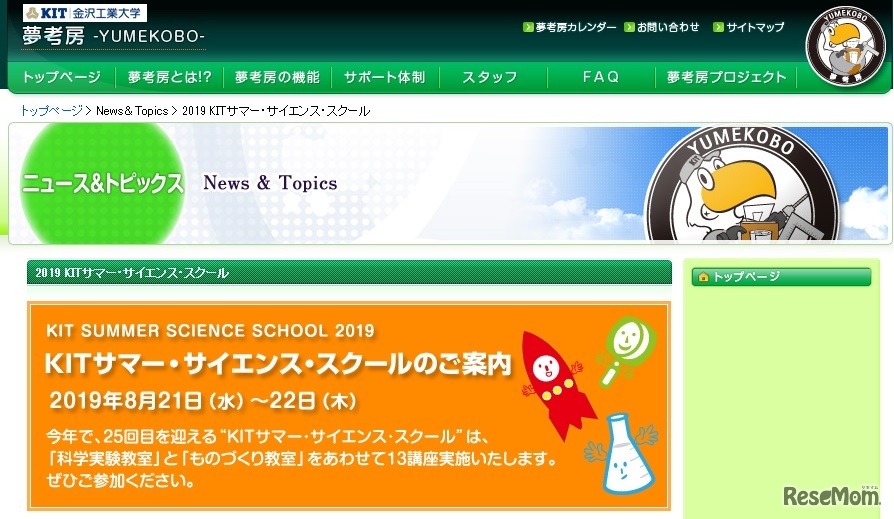Click the round YUMEKOBO mascot logo in header
This screenshot has height=519, width=894.
(845, 46)
